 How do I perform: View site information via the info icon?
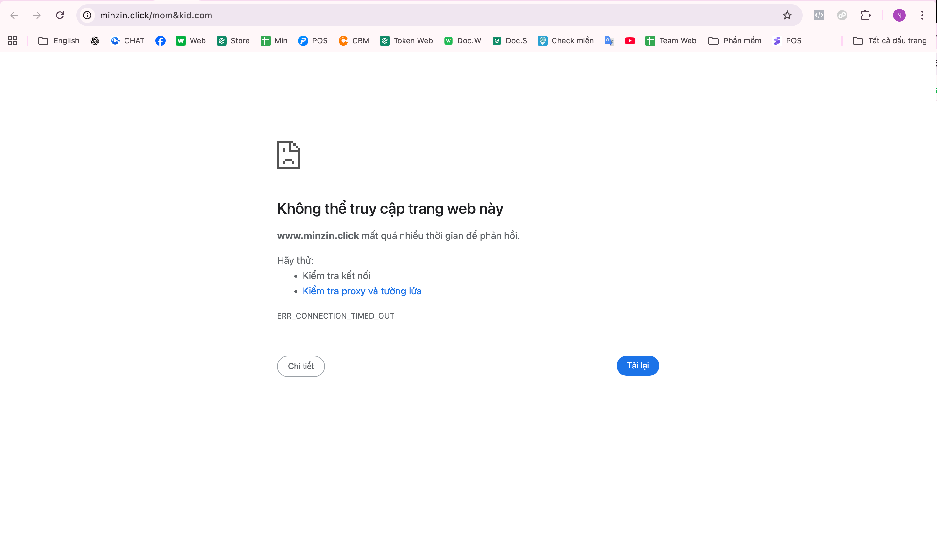pos(87,15)
